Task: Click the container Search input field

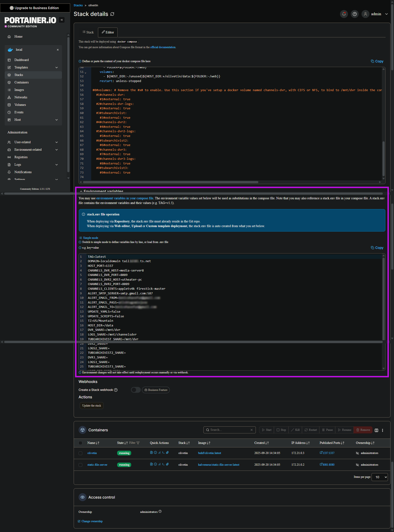Action: pyautogui.click(x=229, y=430)
